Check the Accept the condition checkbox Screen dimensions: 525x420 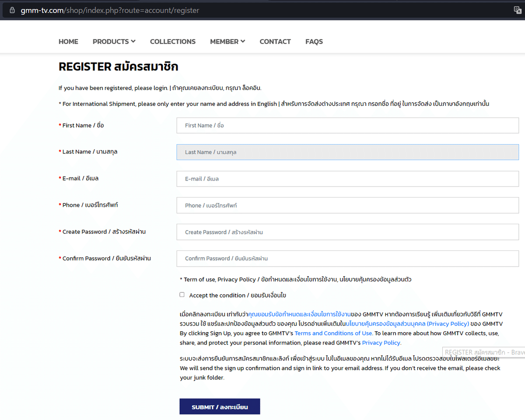(x=182, y=295)
